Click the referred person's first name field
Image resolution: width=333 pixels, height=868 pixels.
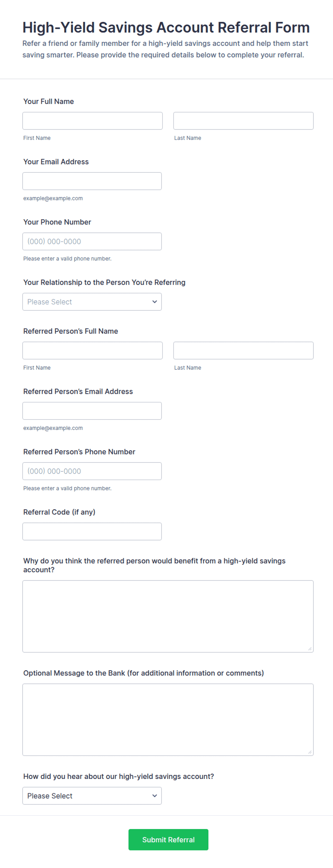click(92, 350)
